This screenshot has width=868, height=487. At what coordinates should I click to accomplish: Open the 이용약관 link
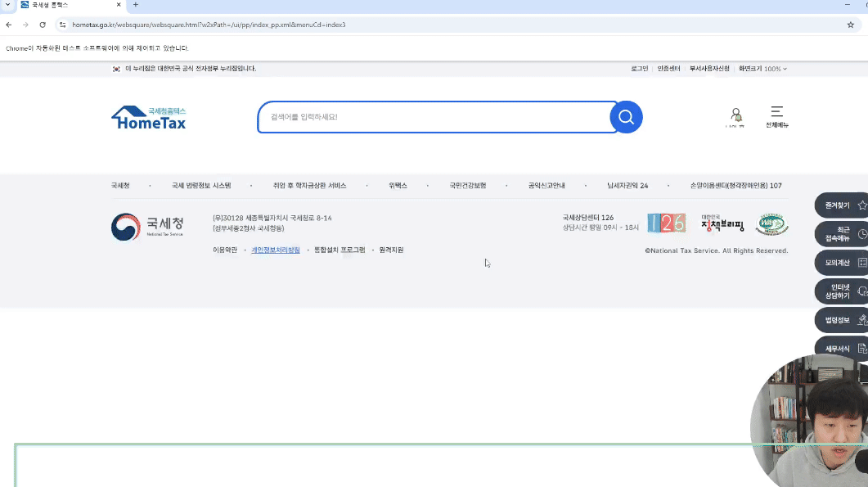pyautogui.click(x=225, y=250)
